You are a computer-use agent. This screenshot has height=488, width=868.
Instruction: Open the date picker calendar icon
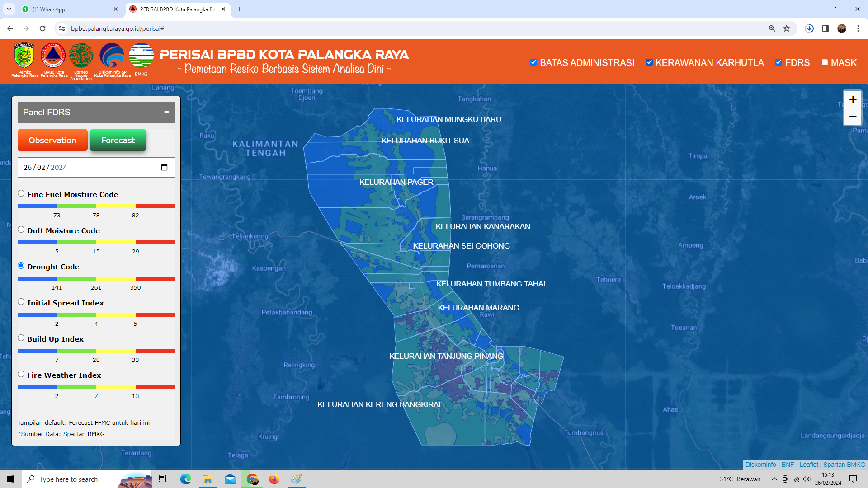(164, 168)
